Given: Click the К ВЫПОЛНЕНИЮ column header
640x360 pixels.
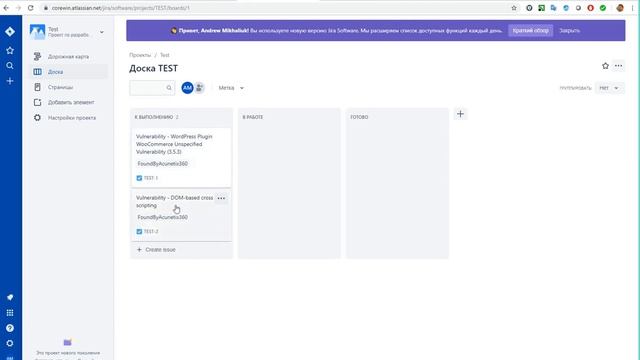Looking at the screenshot, I should click(x=154, y=117).
